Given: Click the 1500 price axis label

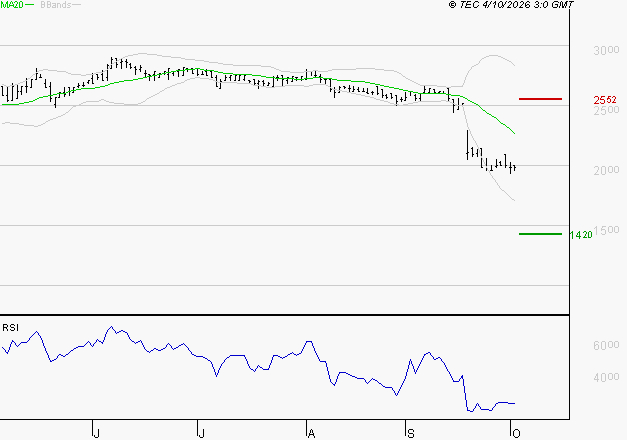Looking at the screenshot, I should point(606,230).
